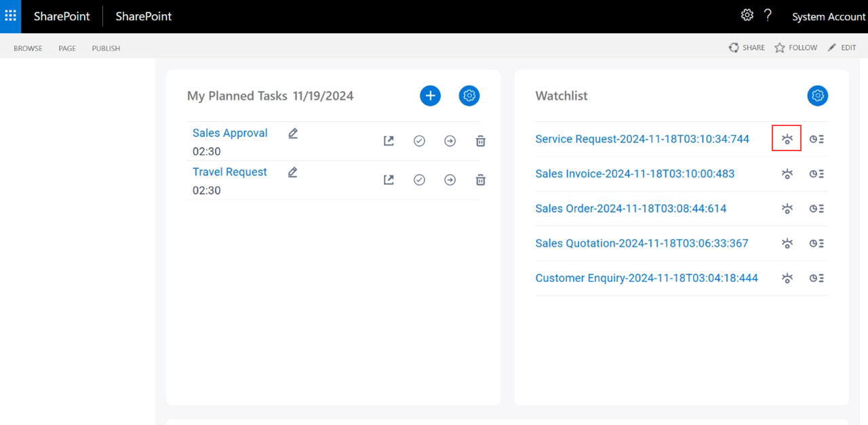Delete the Sales Approval task
868x425 pixels.
coord(480,141)
